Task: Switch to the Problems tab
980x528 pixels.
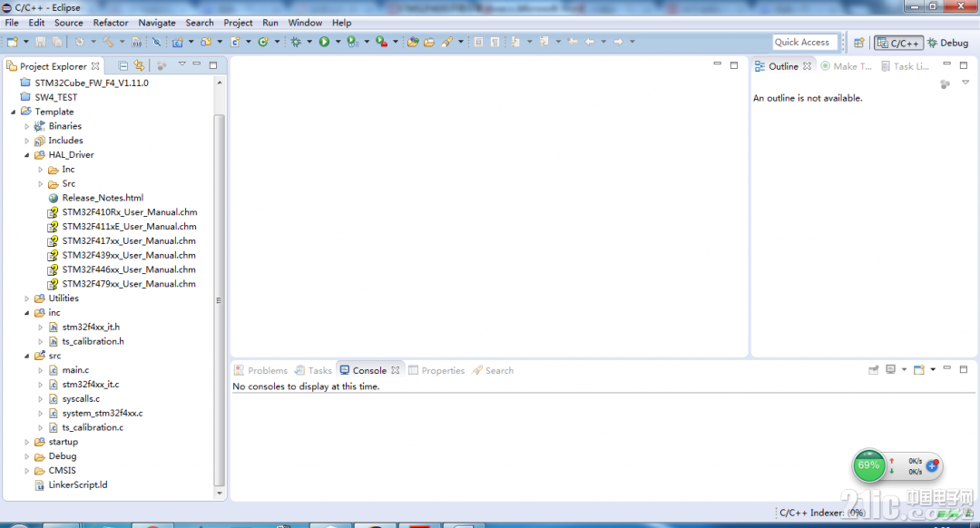Action: 260,370
